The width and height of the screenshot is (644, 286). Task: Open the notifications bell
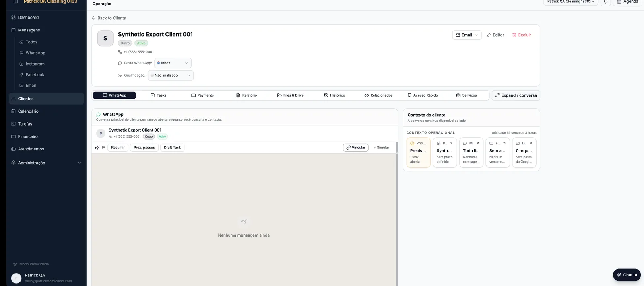tap(605, 2)
